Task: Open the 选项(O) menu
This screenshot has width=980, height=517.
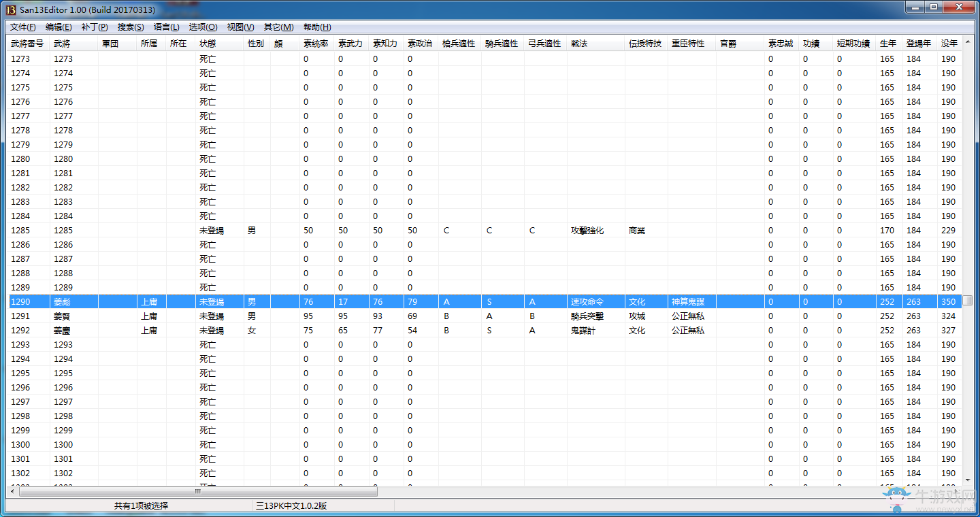Action: 203,27
